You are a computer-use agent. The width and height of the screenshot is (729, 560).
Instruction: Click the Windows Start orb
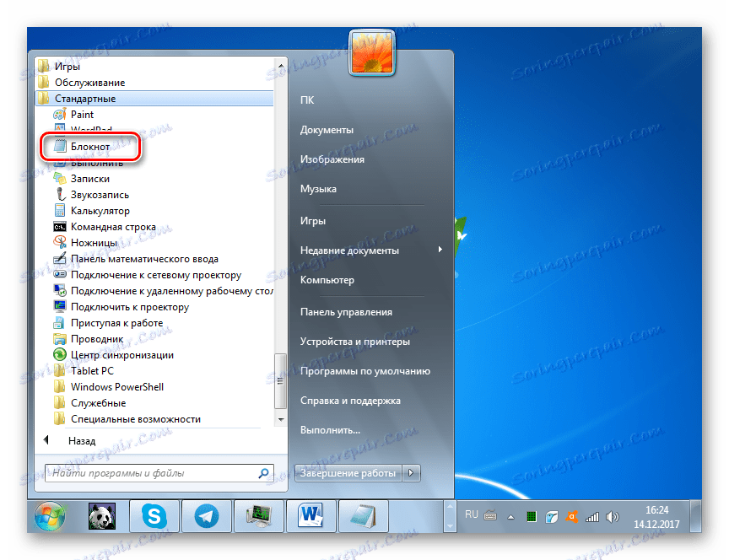click(49, 516)
